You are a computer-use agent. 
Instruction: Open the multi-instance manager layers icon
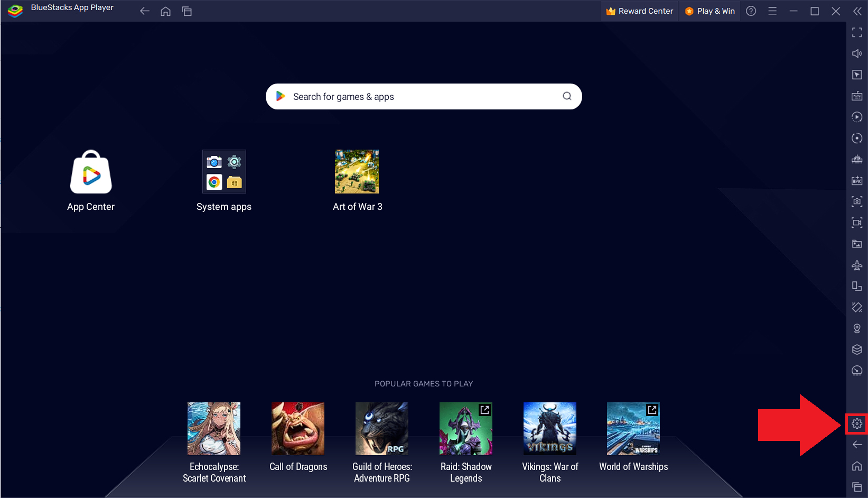857,349
